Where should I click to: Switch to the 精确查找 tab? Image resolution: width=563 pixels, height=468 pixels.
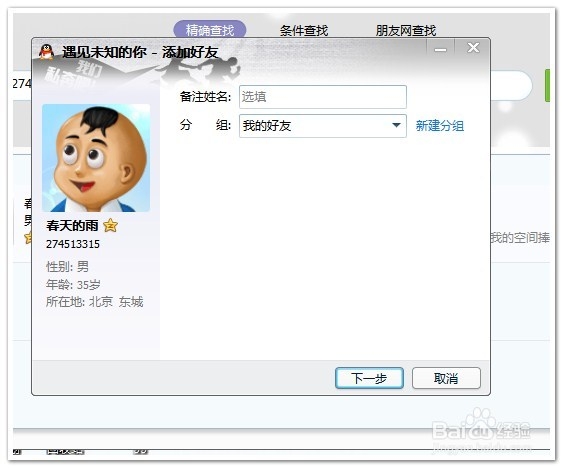[210, 30]
